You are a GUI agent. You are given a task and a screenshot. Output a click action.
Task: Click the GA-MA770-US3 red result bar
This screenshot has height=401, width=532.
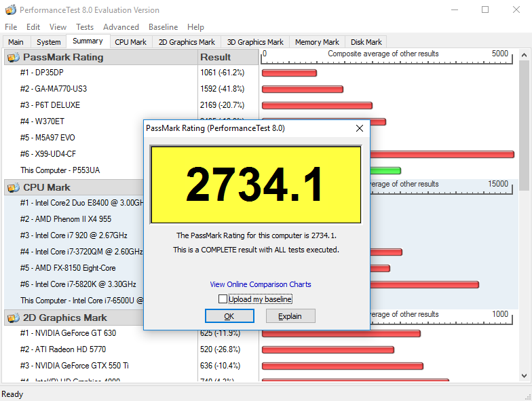[303, 90]
